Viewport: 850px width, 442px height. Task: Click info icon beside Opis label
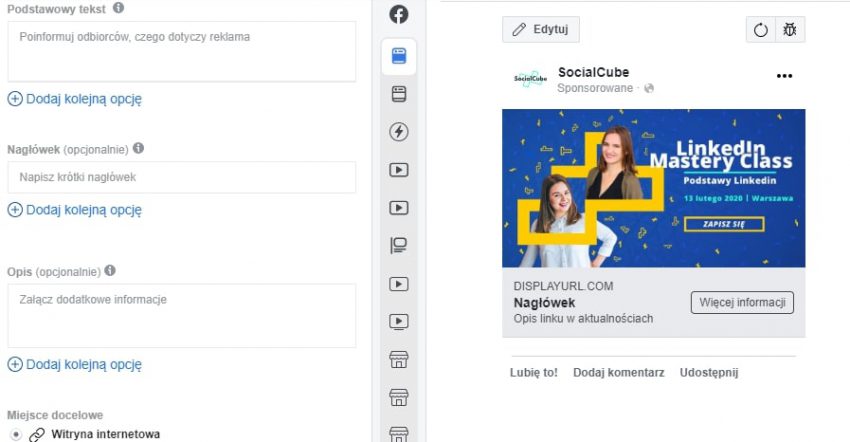pos(110,270)
